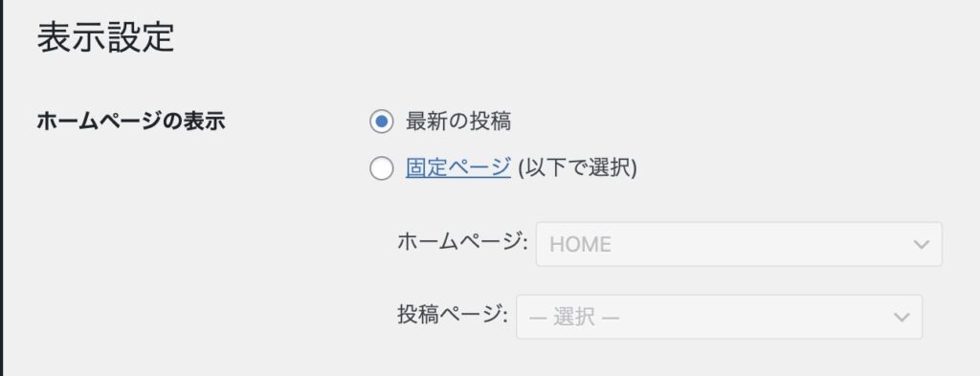Click the dark admin sidebar edge at left
The image size is (980, 376).
[x=1, y=188]
